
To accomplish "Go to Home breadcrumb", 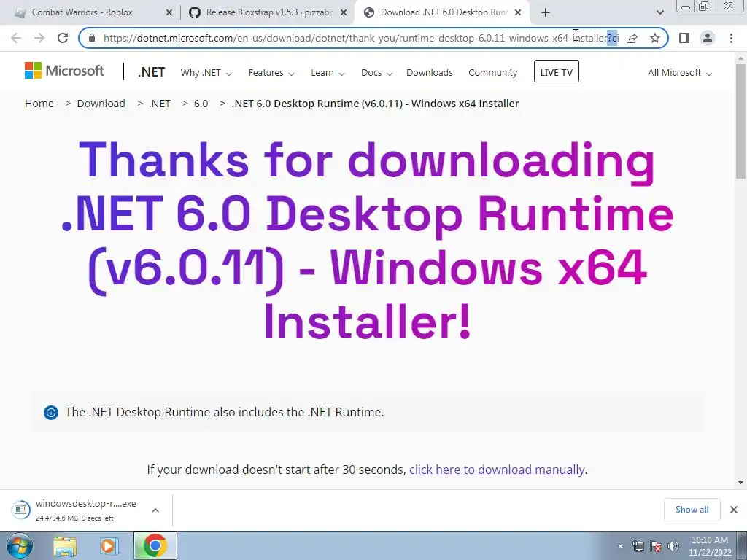I will click(39, 104).
